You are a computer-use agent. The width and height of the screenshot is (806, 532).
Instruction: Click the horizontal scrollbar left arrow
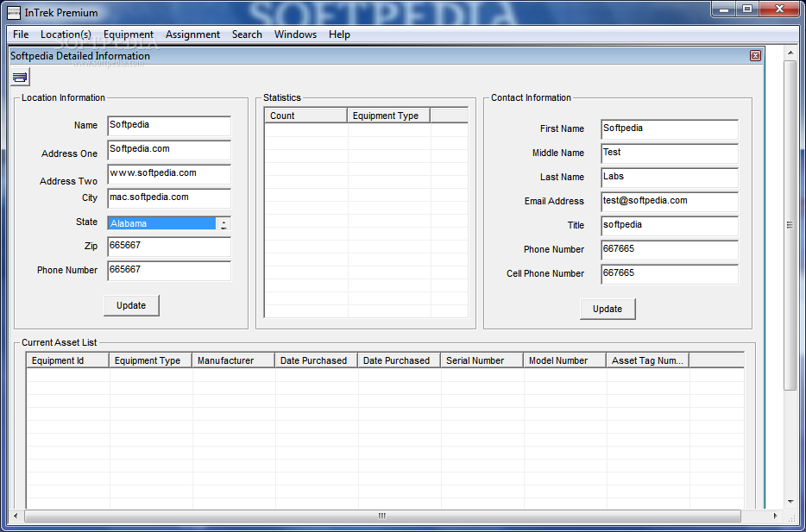pos(16,516)
